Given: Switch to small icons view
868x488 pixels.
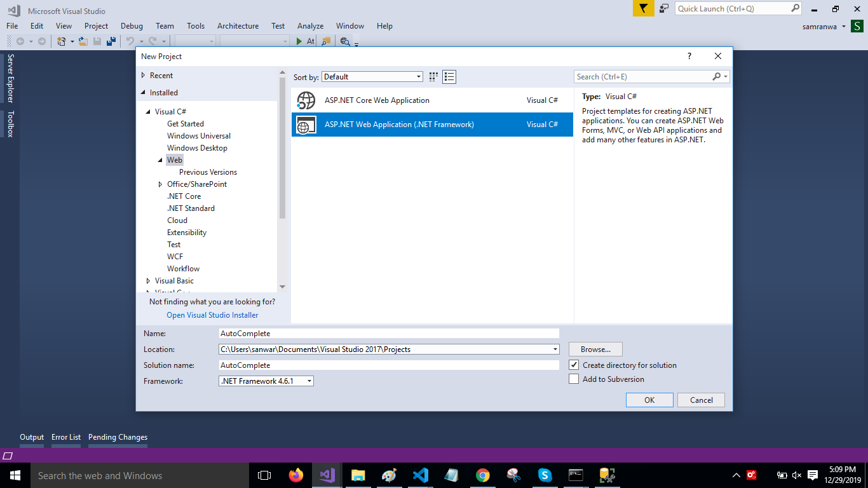Looking at the screenshot, I should (433, 77).
